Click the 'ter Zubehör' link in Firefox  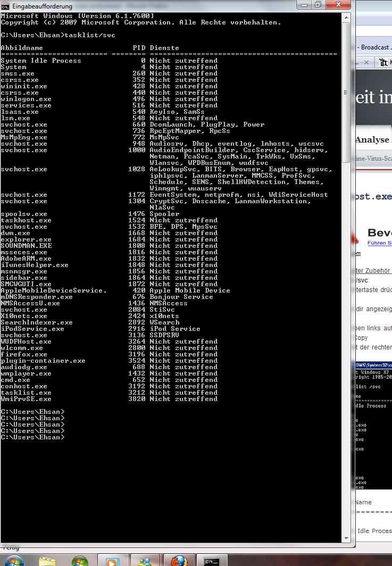[373, 270]
